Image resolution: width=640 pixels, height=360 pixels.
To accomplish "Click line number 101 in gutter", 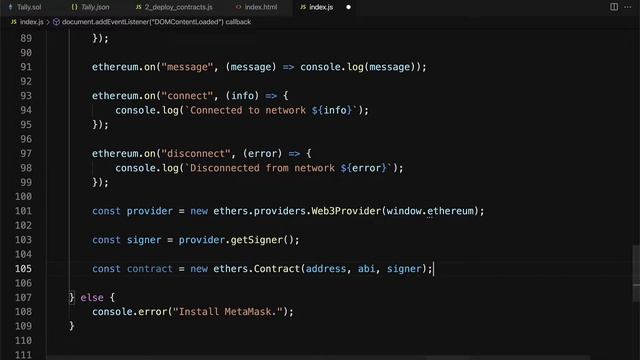I will click(x=23, y=211).
